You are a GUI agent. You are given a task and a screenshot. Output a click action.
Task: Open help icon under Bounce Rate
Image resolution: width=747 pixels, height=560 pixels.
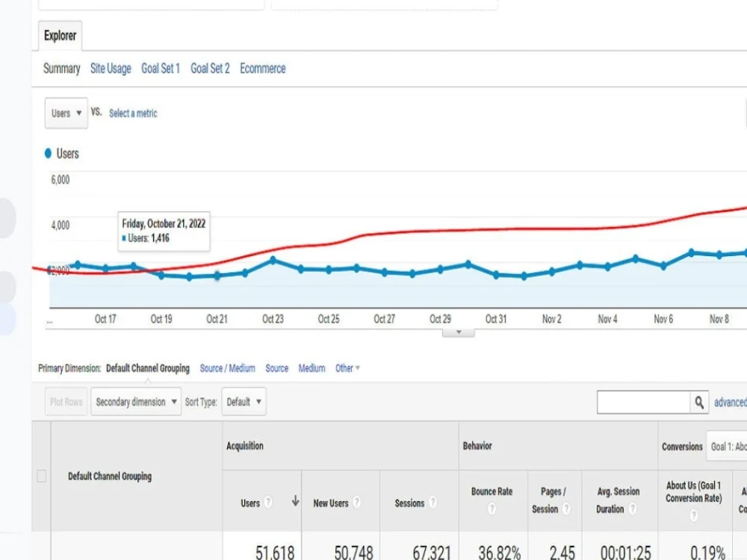(492, 509)
